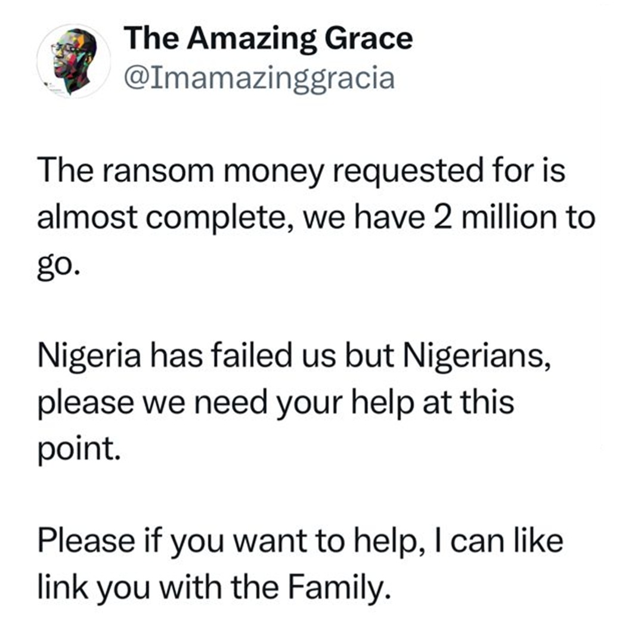Select the word "want" in the tweet
Image resolution: width=644 pixels, height=644 pixels.
tap(270, 541)
